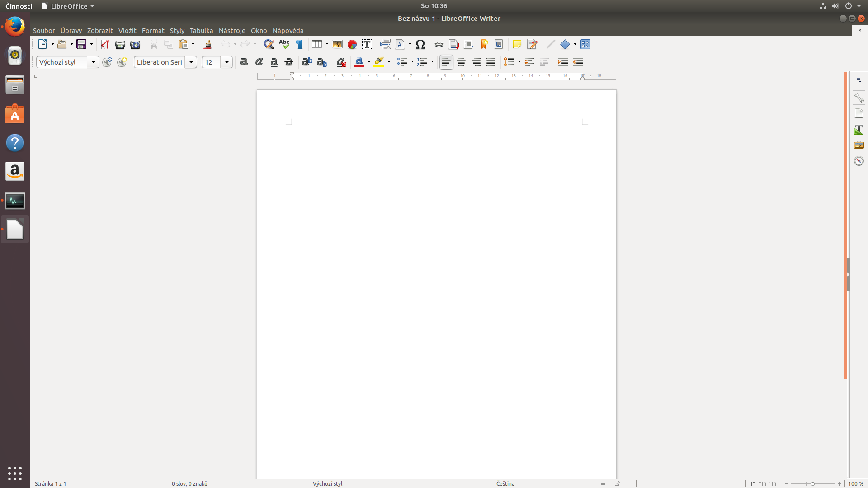Image resolution: width=868 pixels, height=488 pixels.
Task: Click Činnosti in the top bar
Action: pyautogui.click(x=19, y=6)
